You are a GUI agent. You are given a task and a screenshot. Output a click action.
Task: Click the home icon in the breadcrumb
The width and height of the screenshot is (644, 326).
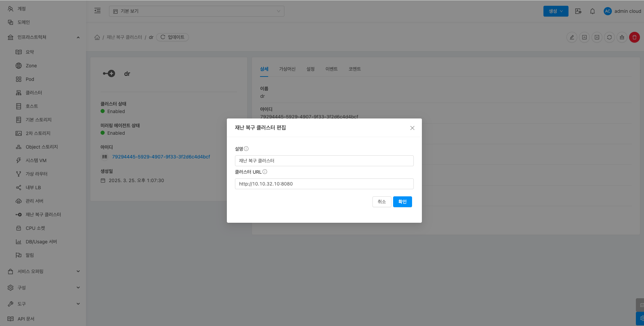97,37
